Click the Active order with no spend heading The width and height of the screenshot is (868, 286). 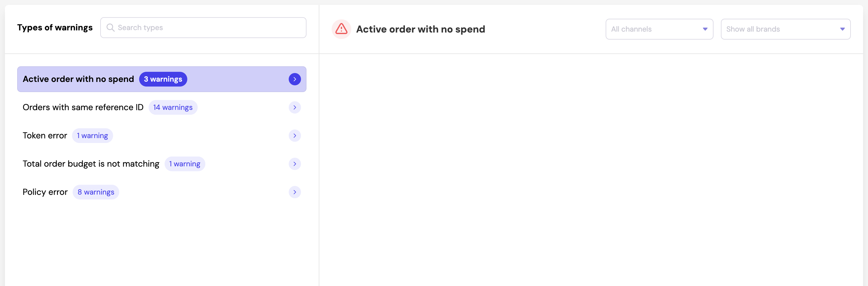point(420,29)
